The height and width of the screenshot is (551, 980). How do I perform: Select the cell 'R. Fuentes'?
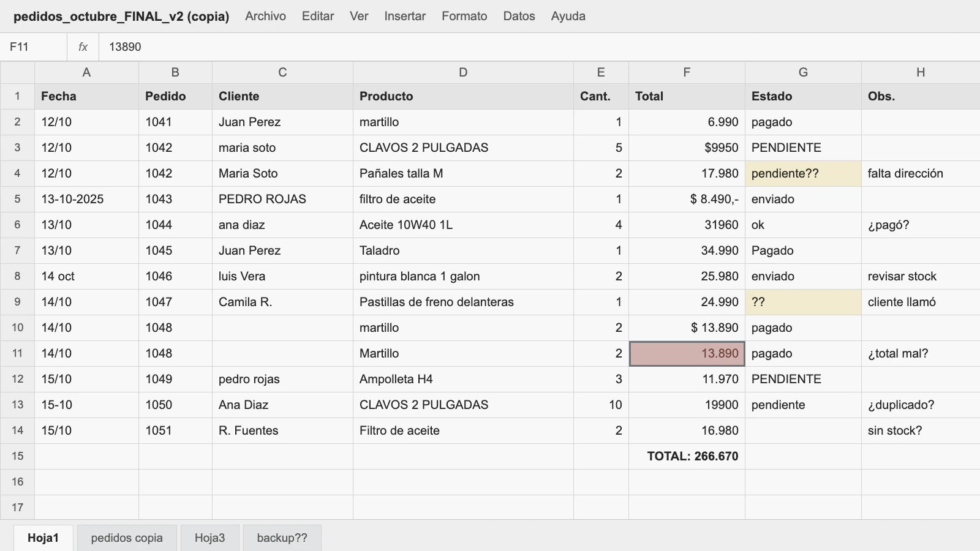tap(282, 430)
